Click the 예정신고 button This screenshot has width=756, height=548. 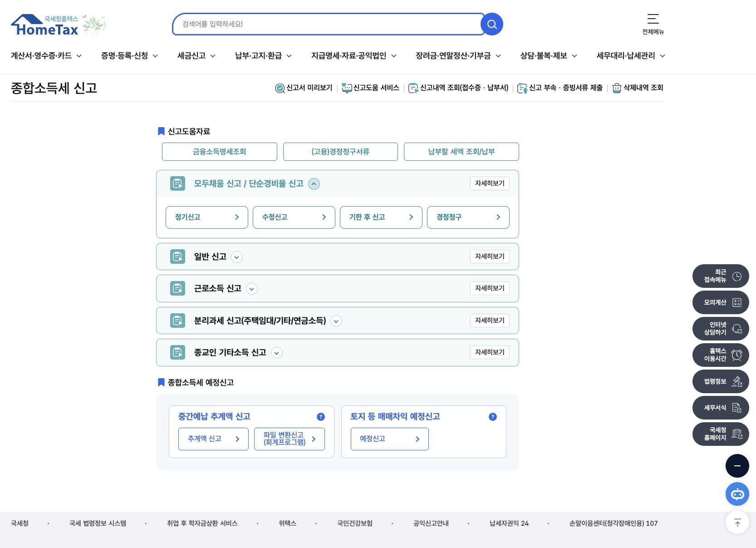(390, 439)
